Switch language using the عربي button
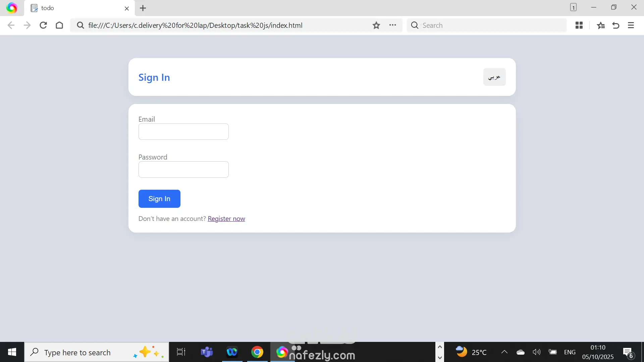The height and width of the screenshot is (362, 644). 494,77
